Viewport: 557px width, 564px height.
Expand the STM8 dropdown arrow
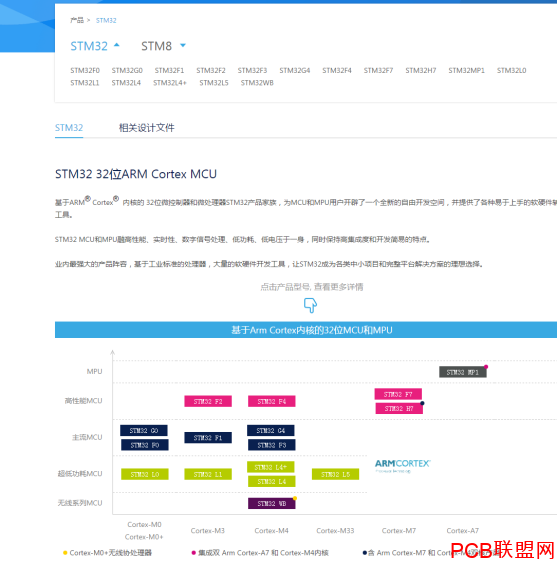[x=183, y=45]
